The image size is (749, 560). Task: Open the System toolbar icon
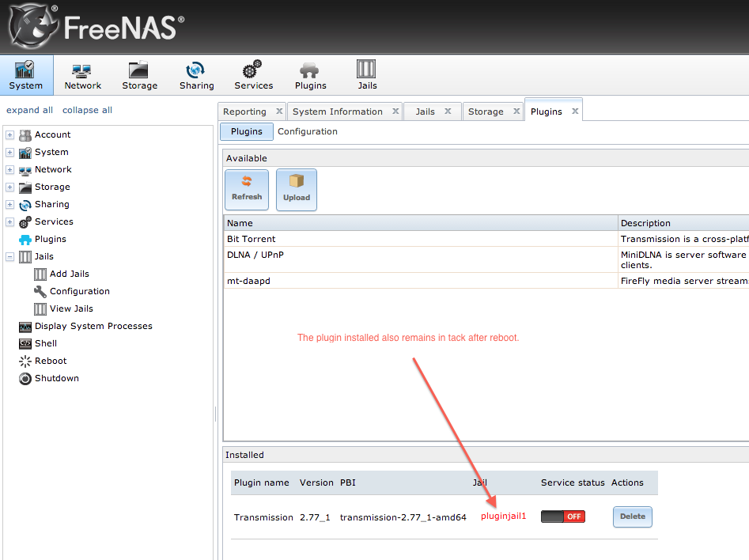click(26, 75)
